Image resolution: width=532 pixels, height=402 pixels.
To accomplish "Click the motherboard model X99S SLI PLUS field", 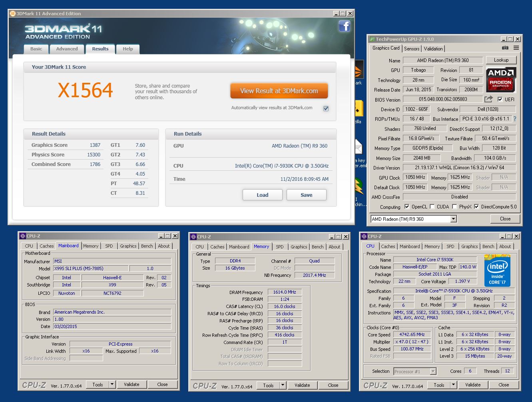I will click(91, 268).
